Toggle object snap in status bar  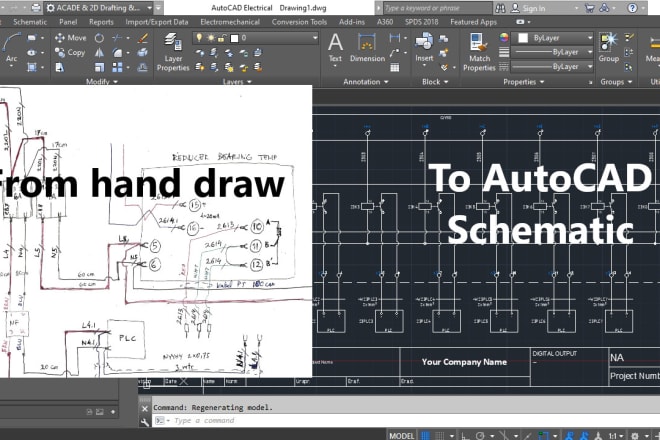point(543,436)
